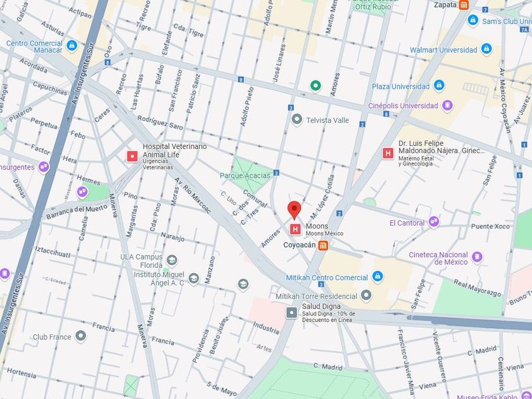Click the Sam's Club shopping bag icon
The width and height of the screenshot is (532, 399).
(472, 20)
